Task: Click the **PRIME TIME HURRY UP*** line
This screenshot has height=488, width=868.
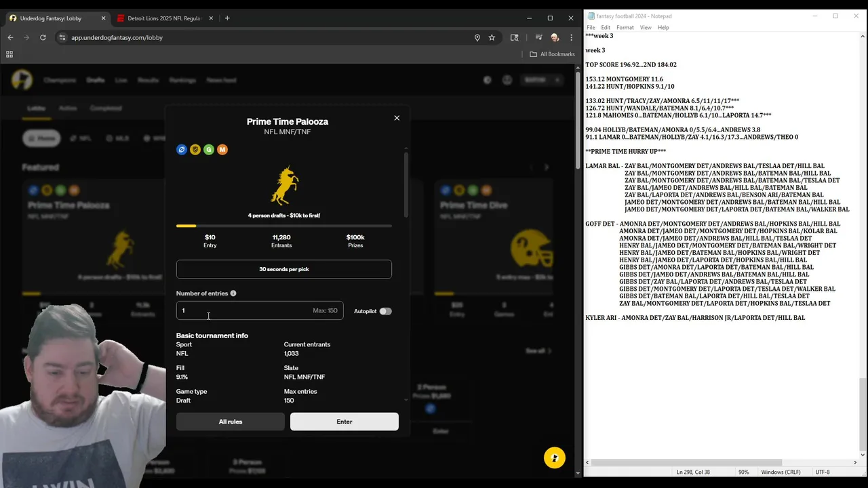Action: pyautogui.click(x=625, y=152)
